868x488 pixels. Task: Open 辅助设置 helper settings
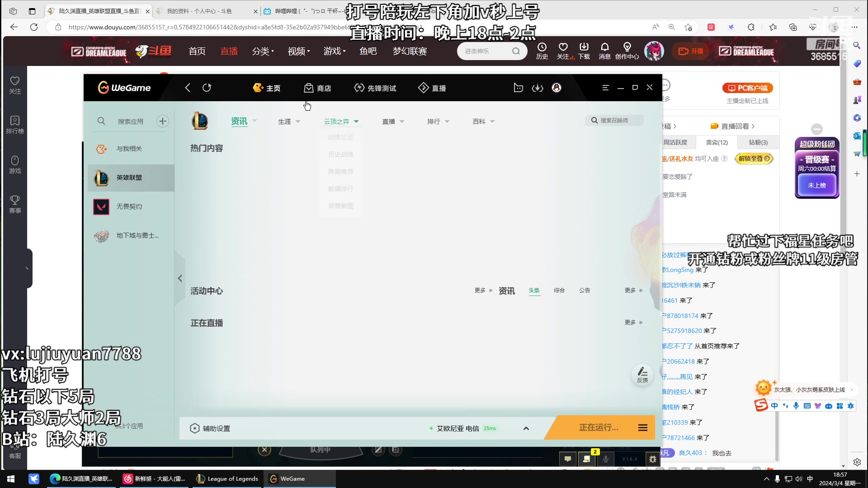(x=210, y=428)
